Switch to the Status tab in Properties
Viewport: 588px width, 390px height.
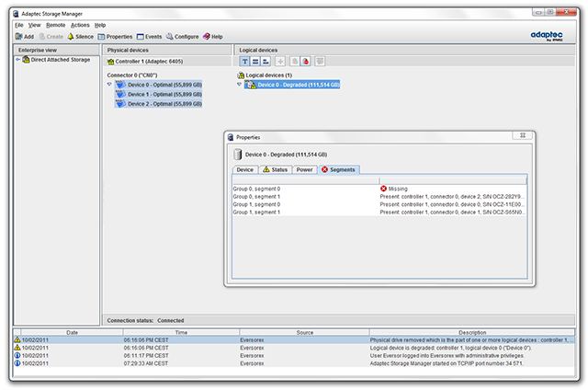276,169
